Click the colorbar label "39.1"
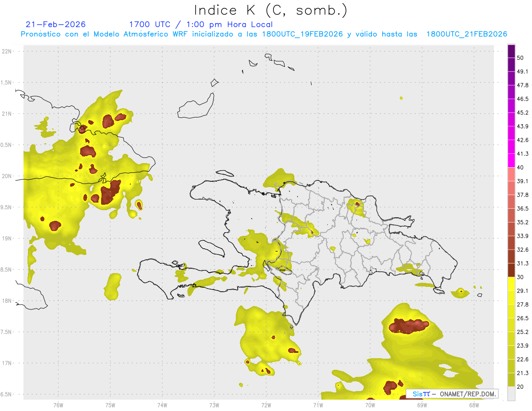This screenshot has width=532, height=411. (523, 181)
